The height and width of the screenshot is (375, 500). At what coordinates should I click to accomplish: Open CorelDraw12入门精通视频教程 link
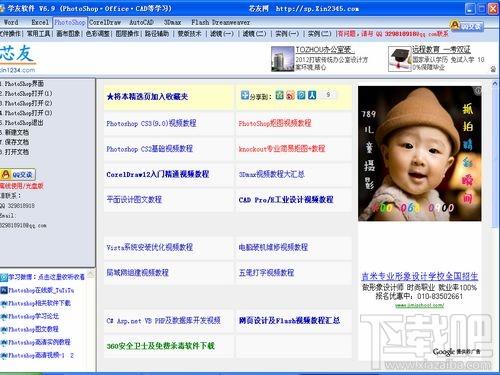tap(158, 174)
